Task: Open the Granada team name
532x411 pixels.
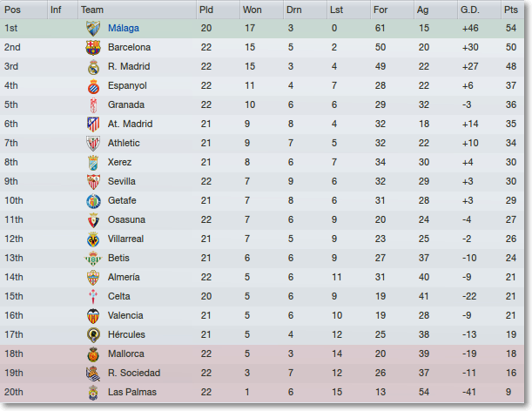Action: pos(126,104)
